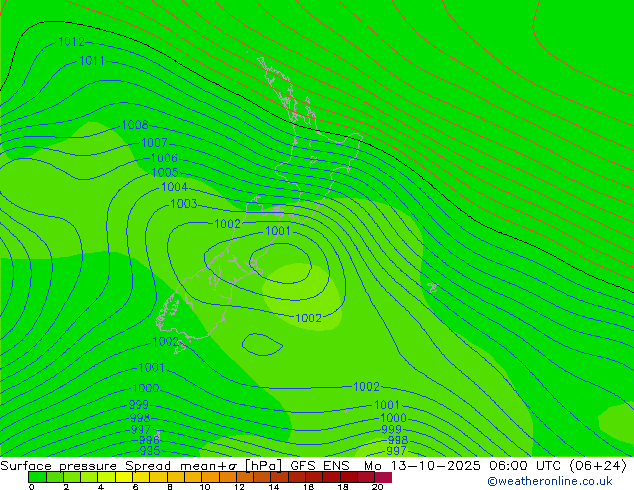Click the "Surface pressure" title text
This screenshot has width=634, height=490.
pos(59,466)
